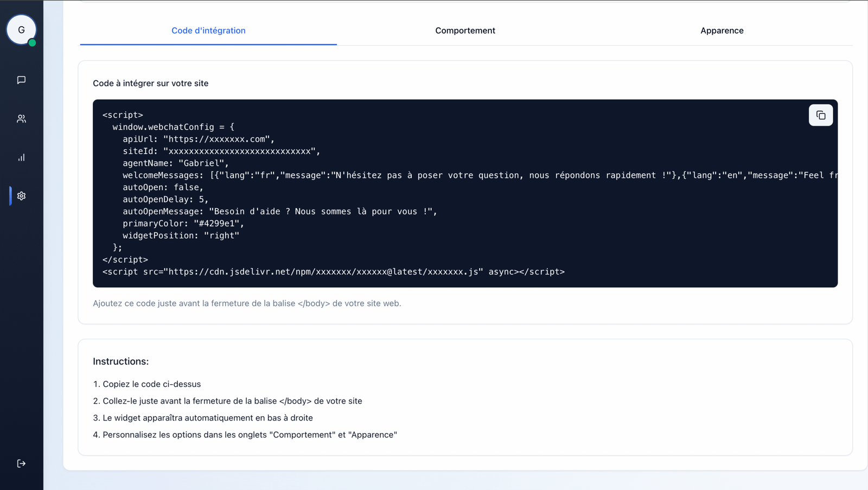
Task: Click the autoOpenMessage line in the code
Action: click(x=269, y=211)
